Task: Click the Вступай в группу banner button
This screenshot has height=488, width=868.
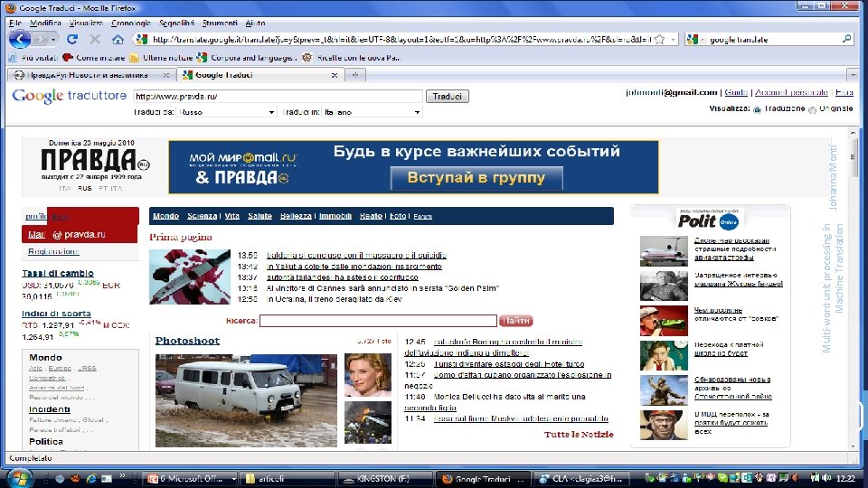Action: point(476,178)
